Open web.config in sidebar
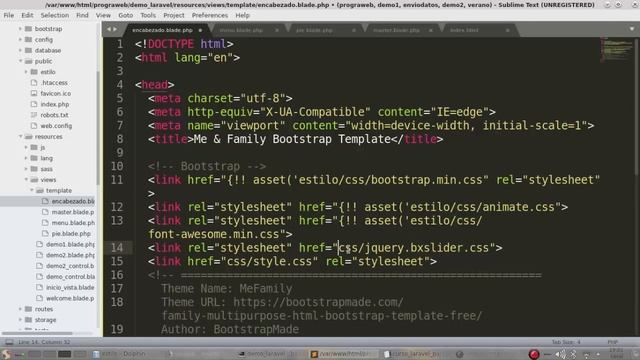This screenshot has width=640, height=360. 56,126
